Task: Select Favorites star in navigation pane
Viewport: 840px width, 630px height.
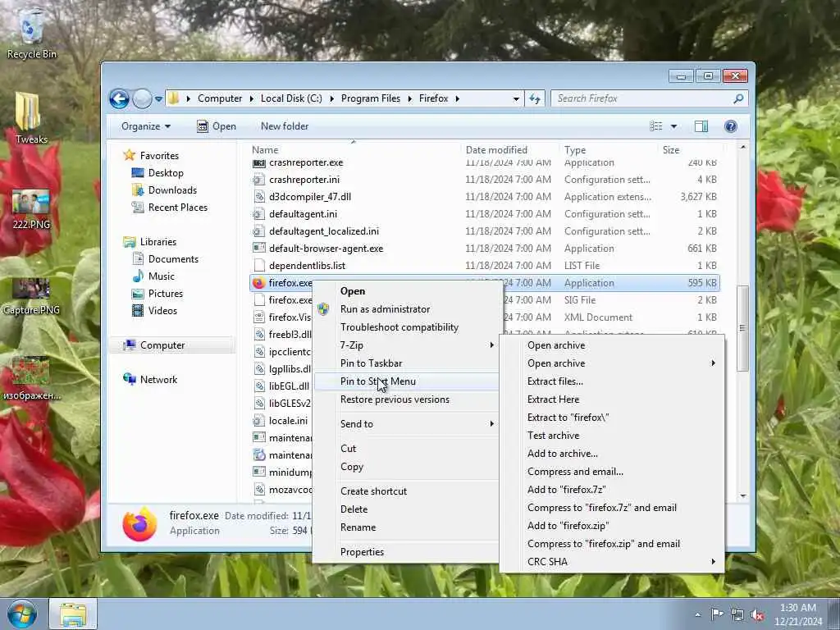Action: tap(129, 155)
